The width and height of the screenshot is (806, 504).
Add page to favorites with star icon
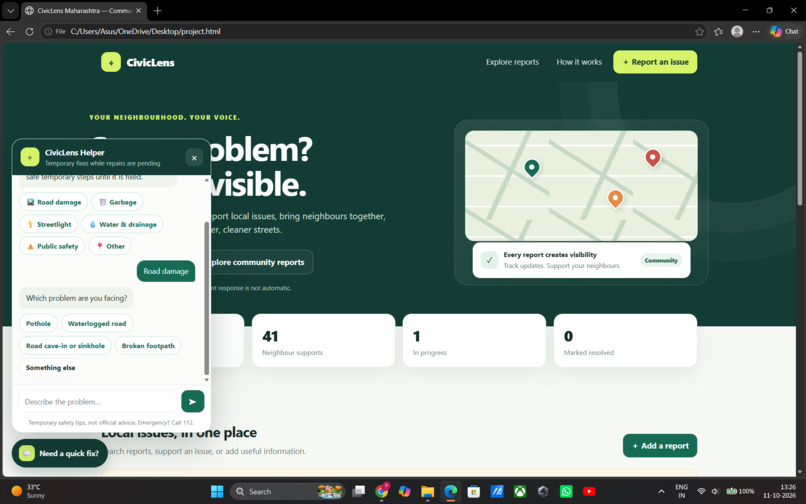pyautogui.click(x=699, y=31)
